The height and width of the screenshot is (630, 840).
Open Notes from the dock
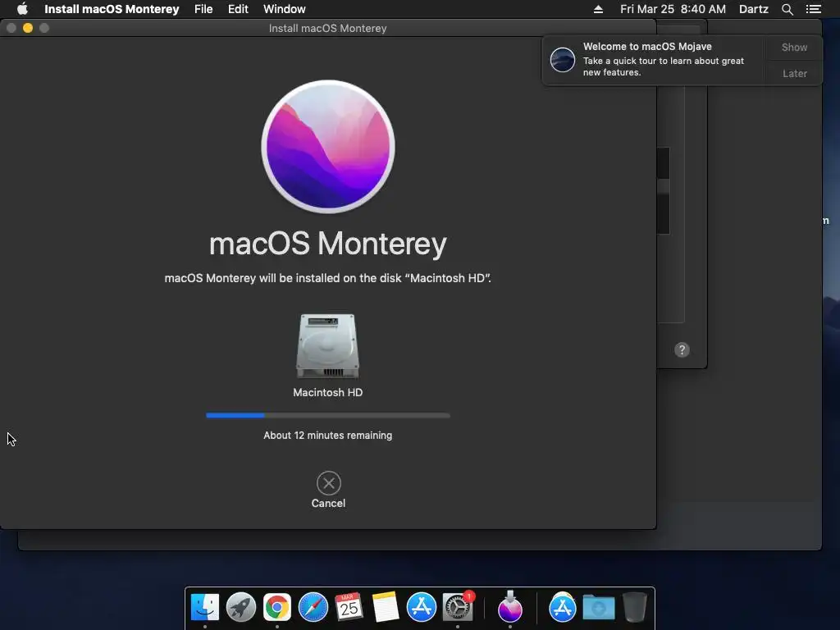[x=386, y=608]
